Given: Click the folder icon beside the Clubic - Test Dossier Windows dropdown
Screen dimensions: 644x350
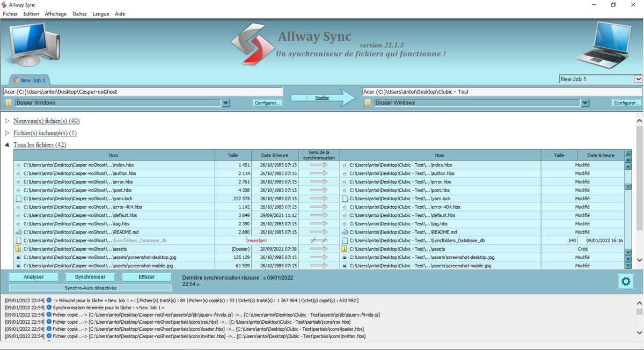Looking at the screenshot, I should click(x=368, y=103).
